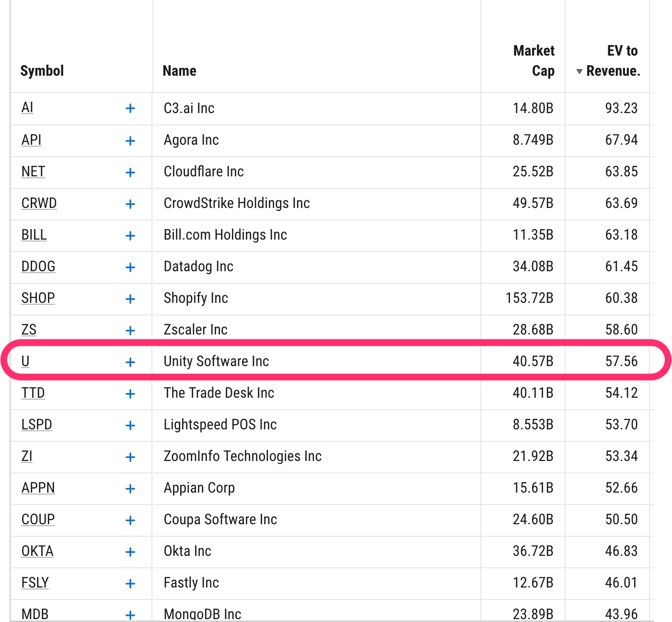This screenshot has width=672, height=622.
Task: Select the name Lightspeed POS Inc
Action: pos(220,425)
